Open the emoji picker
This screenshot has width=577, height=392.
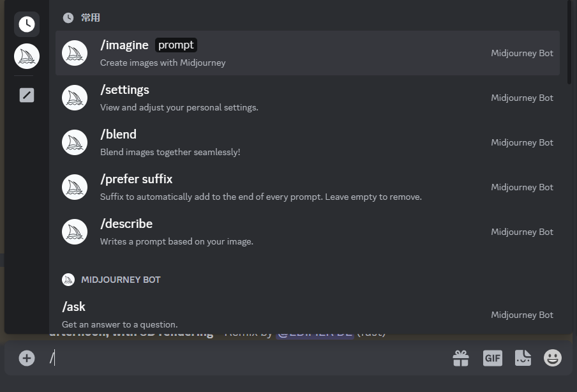(x=553, y=358)
